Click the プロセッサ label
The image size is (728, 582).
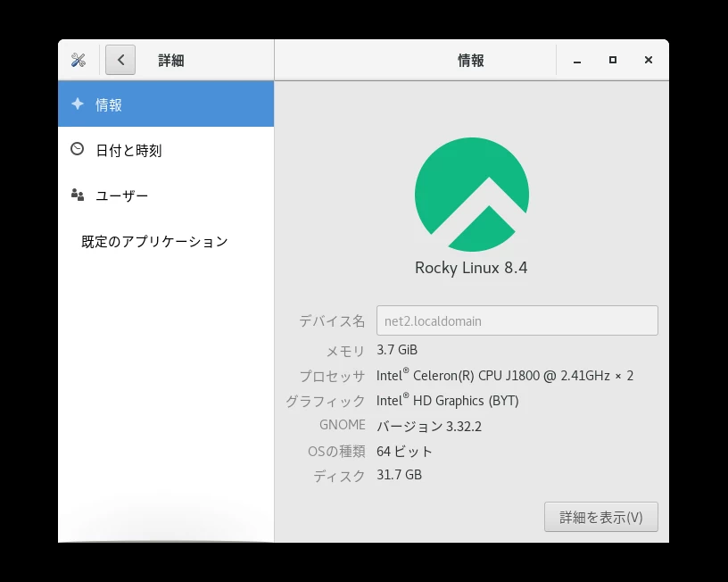pyautogui.click(x=333, y=376)
